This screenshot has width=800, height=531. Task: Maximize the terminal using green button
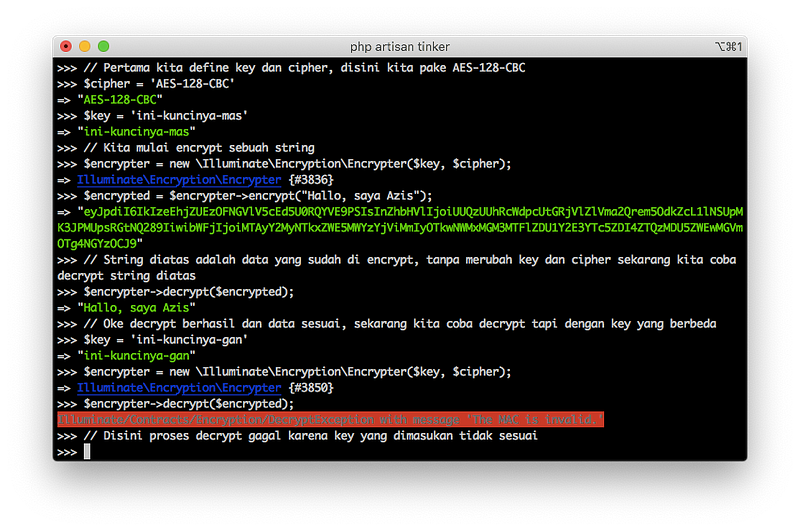click(104, 46)
